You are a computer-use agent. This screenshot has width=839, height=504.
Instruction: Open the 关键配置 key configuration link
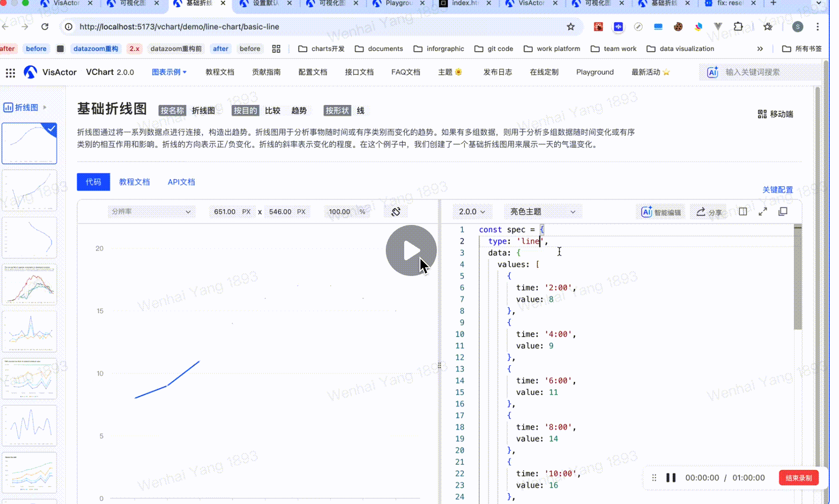pyautogui.click(x=778, y=190)
